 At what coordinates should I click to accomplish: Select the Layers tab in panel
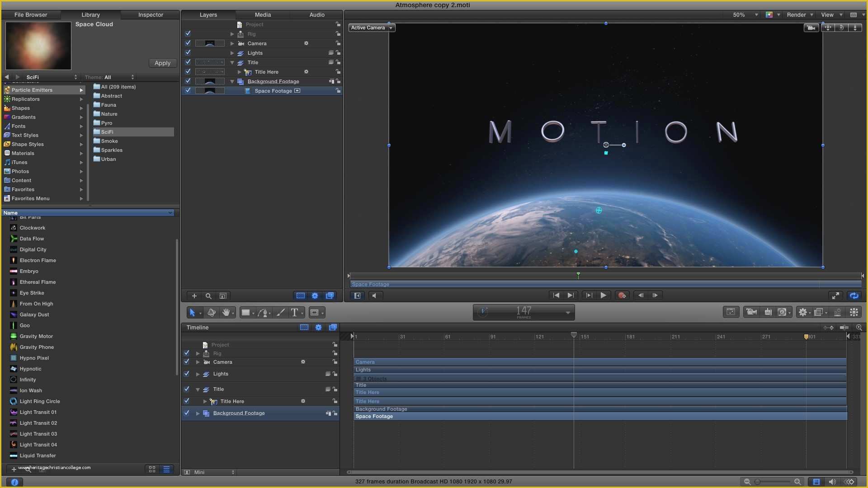pos(208,14)
